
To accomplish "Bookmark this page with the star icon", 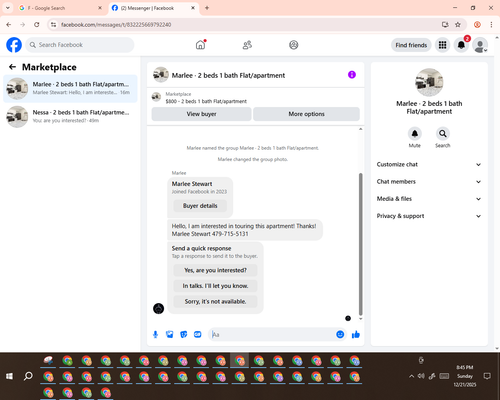I will 458,25.
